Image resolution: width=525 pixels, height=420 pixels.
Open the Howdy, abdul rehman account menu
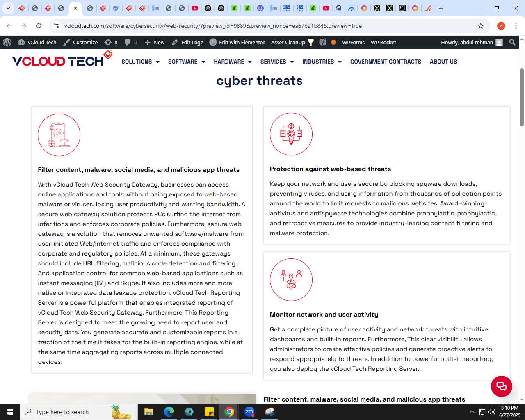[472, 42]
